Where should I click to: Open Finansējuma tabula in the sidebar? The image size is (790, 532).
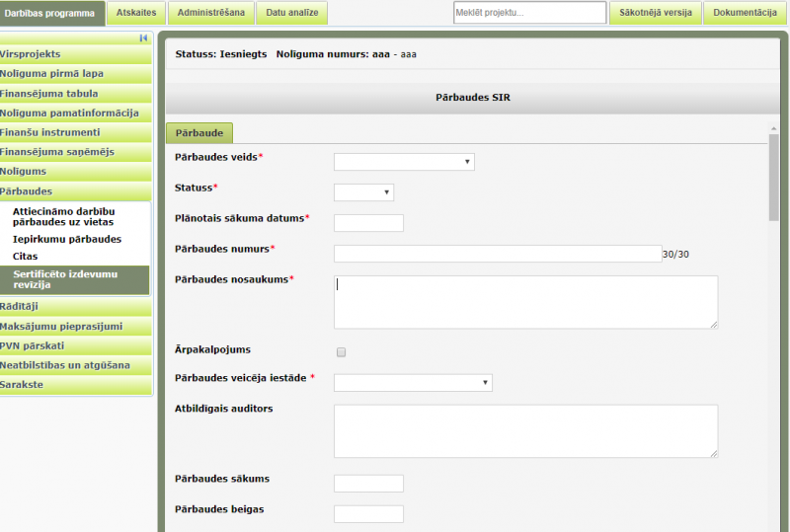[49, 93]
